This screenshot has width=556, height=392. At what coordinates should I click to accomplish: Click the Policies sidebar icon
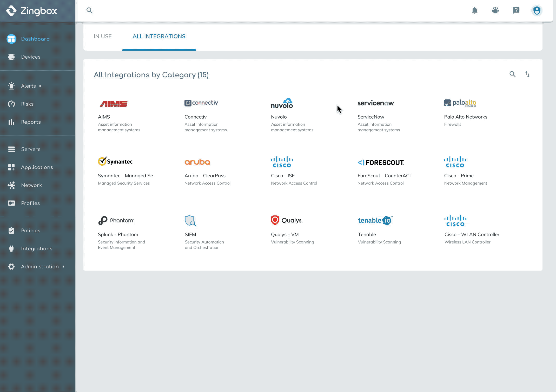(x=12, y=230)
